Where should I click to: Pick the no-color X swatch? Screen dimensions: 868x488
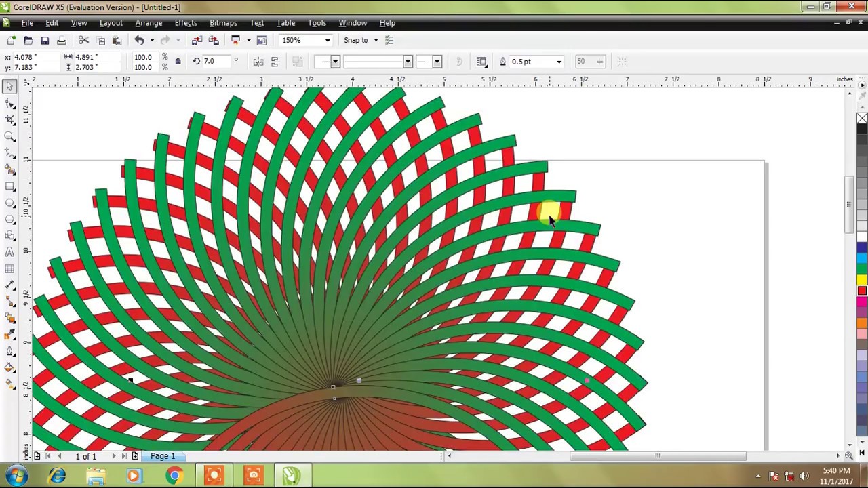pyautogui.click(x=862, y=119)
